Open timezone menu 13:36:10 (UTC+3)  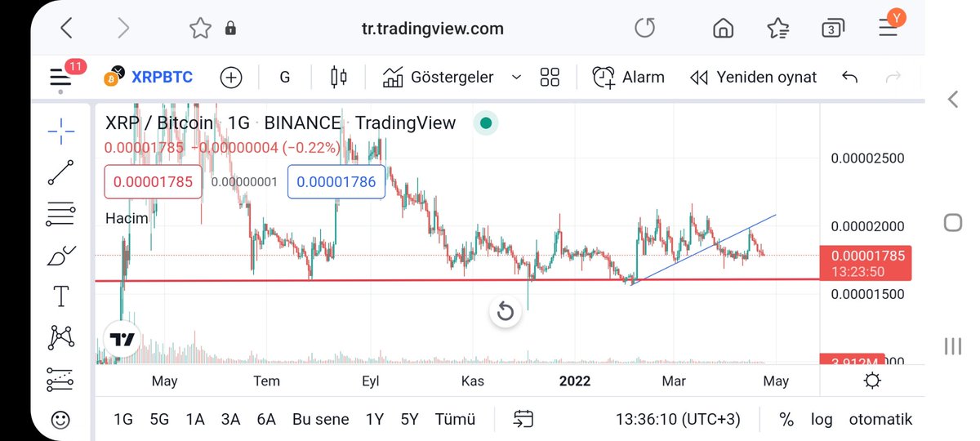coord(678,420)
